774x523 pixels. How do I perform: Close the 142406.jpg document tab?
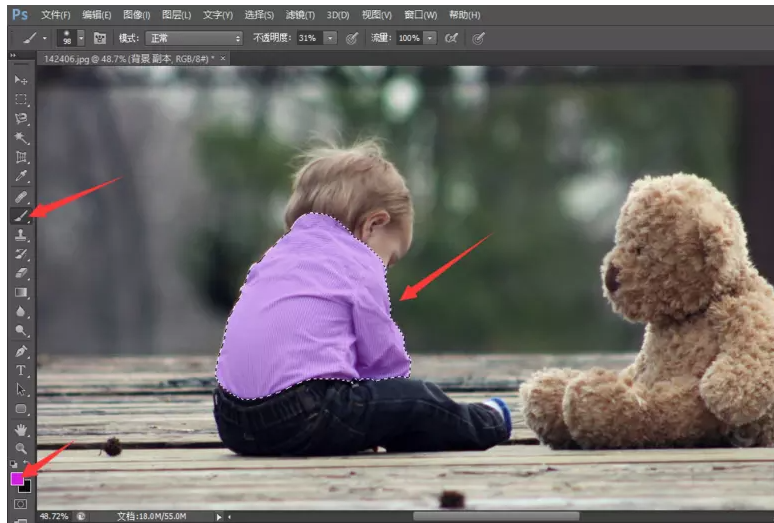click(x=223, y=59)
